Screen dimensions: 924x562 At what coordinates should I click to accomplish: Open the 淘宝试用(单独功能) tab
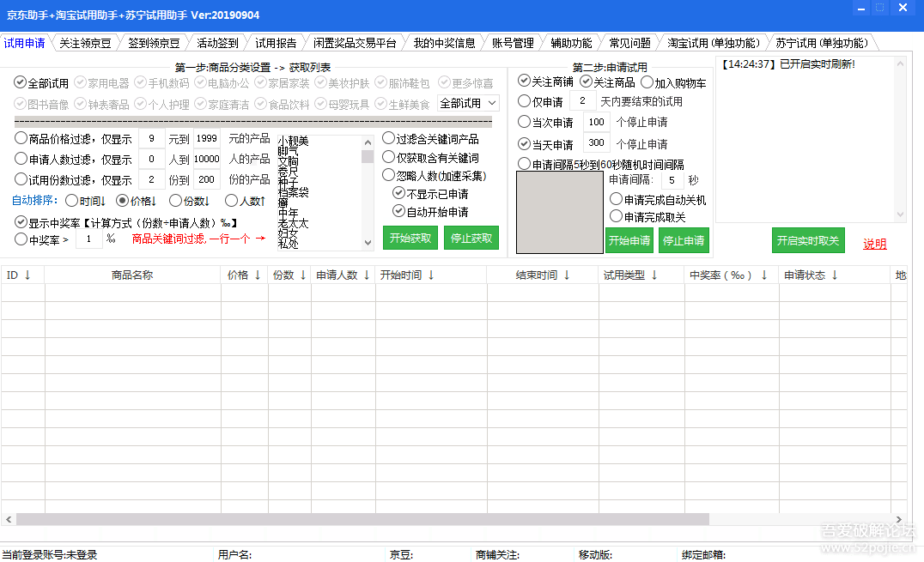[713, 43]
